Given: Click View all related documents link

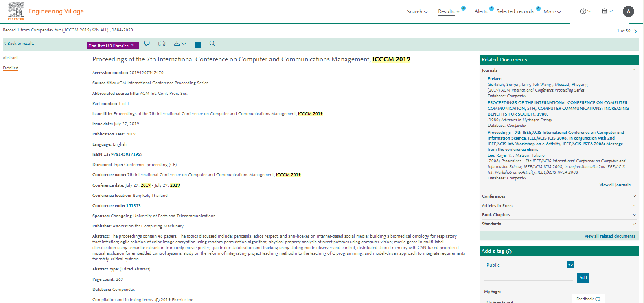Looking at the screenshot, I should (x=610, y=236).
